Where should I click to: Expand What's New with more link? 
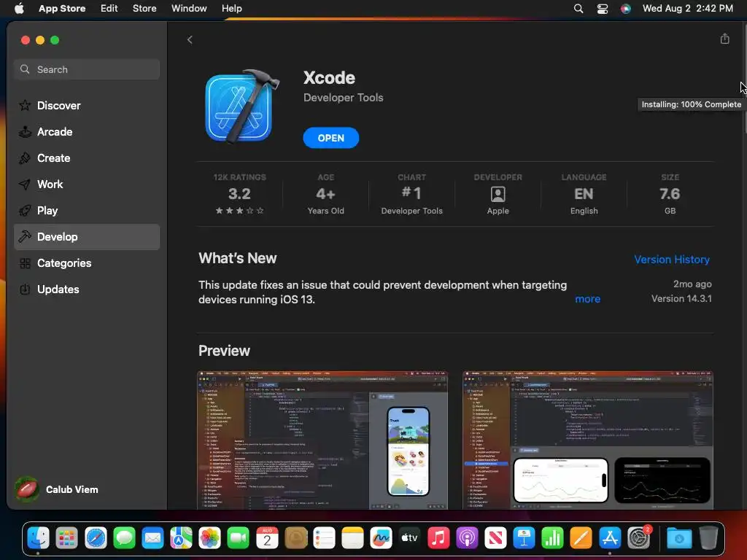(x=587, y=299)
